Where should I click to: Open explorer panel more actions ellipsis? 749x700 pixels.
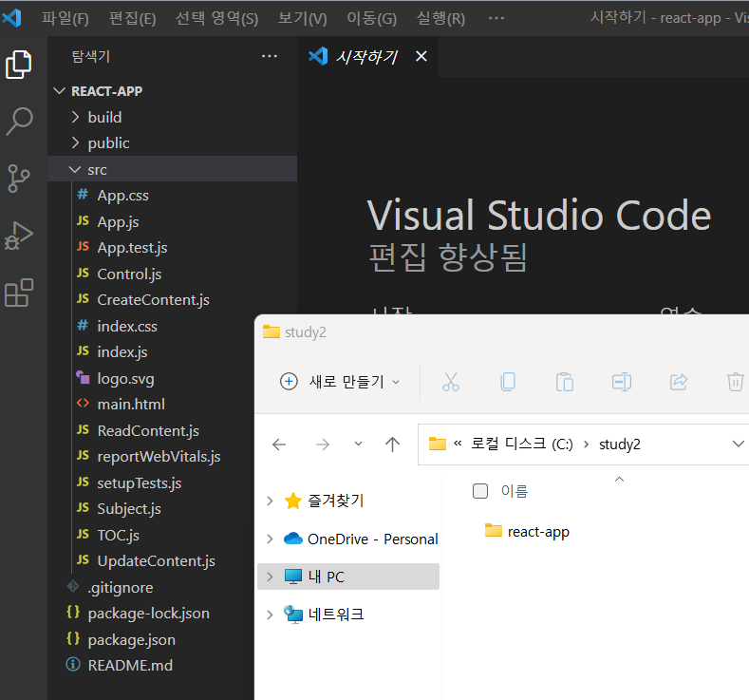point(270,56)
